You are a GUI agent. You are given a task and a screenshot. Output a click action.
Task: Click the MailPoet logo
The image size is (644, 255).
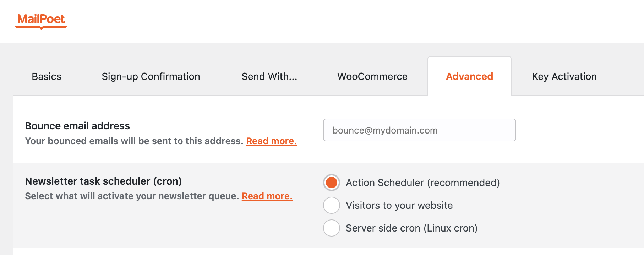click(41, 20)
